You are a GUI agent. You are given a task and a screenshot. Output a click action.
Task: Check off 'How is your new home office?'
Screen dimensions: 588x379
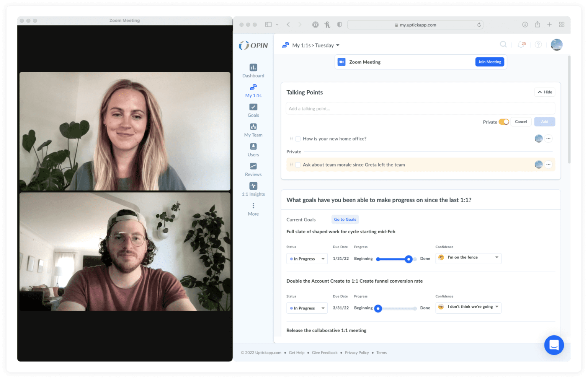tap(298, 138)
